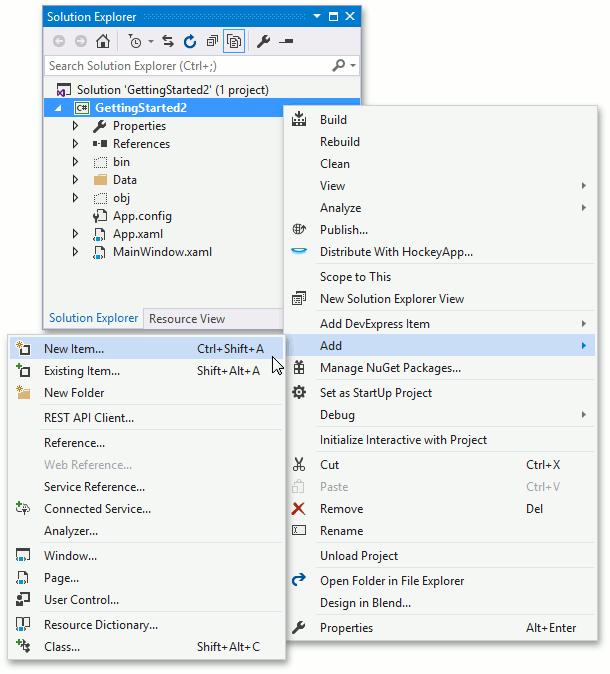Image resolution: width=610 pixels, height=674 pixels.
Task: Switch to Resource View tab
Action: coord(187,319)
